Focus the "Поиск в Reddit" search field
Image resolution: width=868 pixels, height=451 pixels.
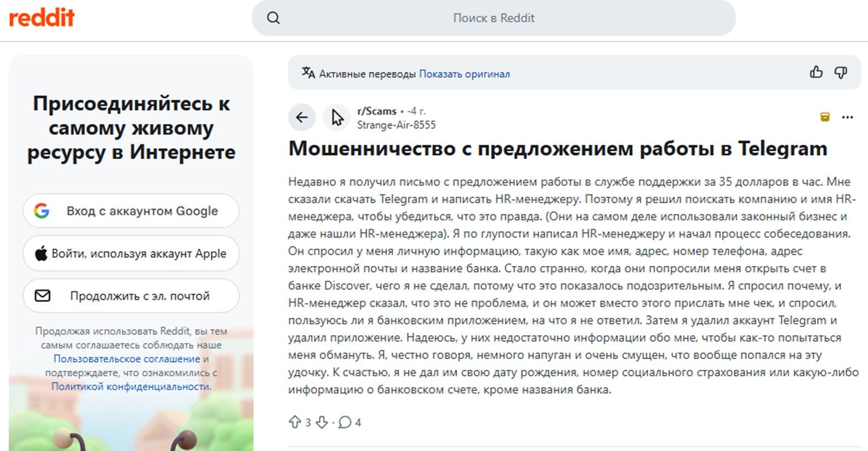coord(494,18)
